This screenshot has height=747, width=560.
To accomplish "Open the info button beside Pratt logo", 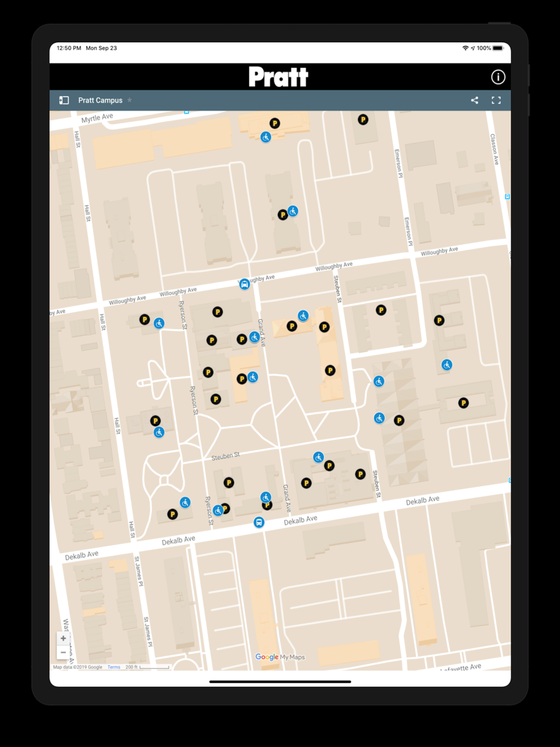I will click(x=498, y=77).
